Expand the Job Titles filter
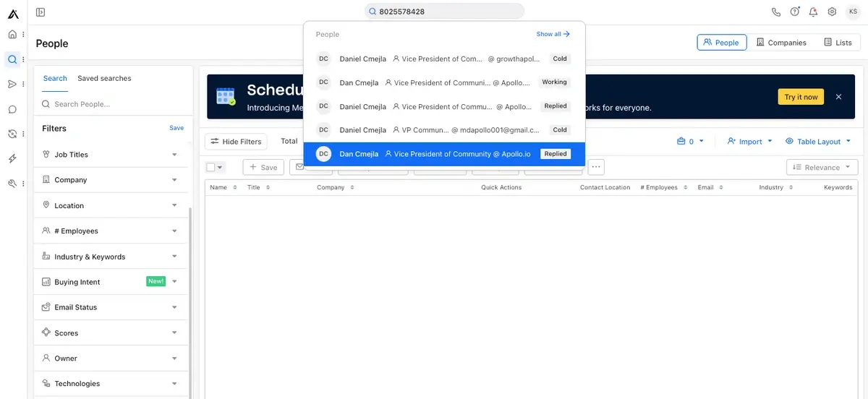The width and height of the screenshot is (868, 399). point(112,155)
